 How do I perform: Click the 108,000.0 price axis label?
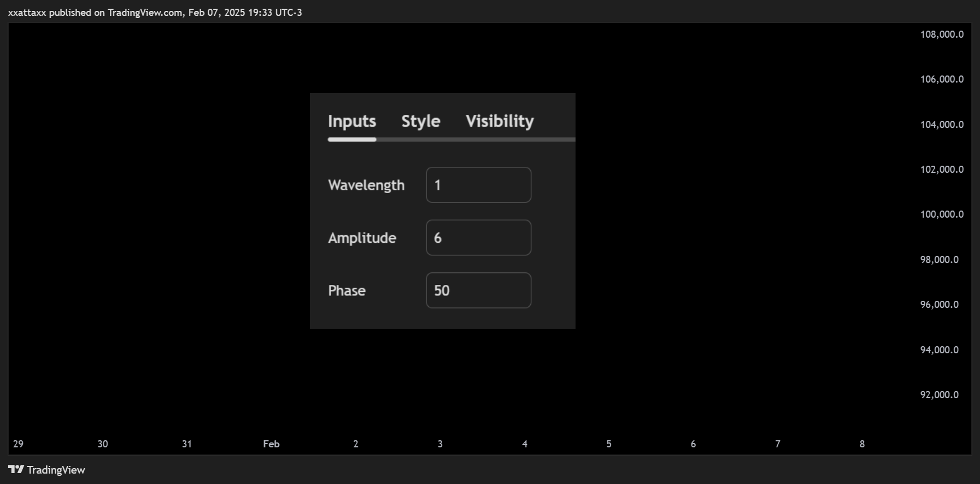[x=942, y=34]
